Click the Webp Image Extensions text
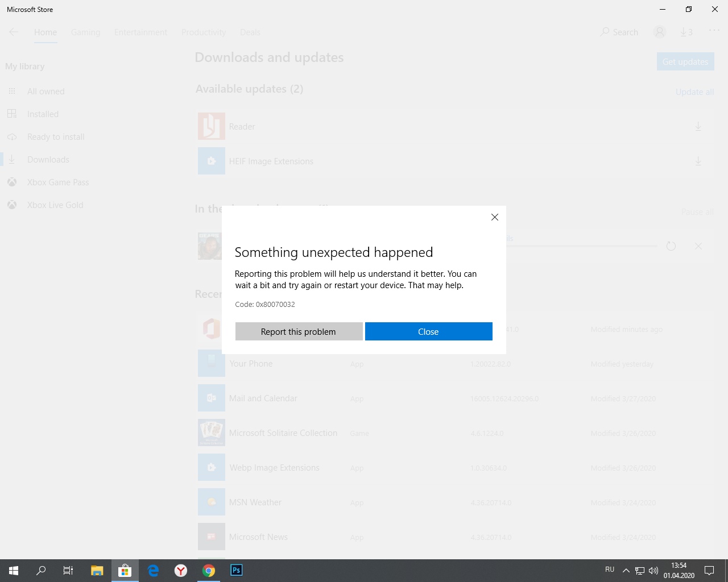728x582 pixels. [274, 468]
